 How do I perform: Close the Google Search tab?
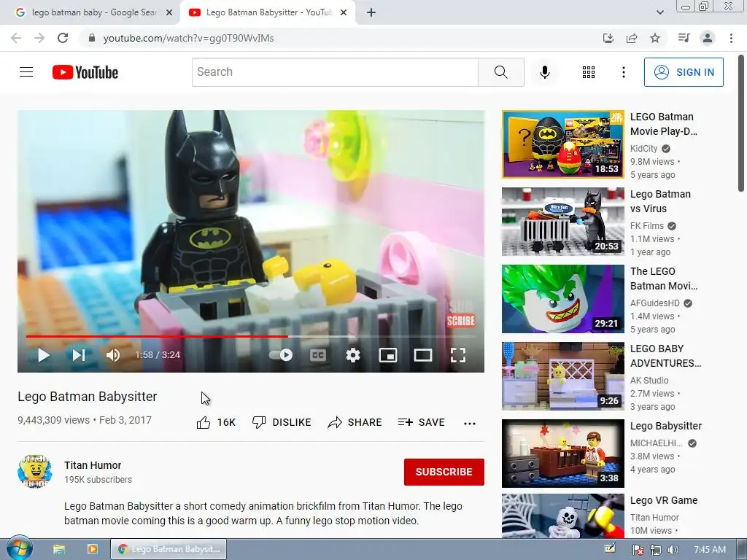169,12
